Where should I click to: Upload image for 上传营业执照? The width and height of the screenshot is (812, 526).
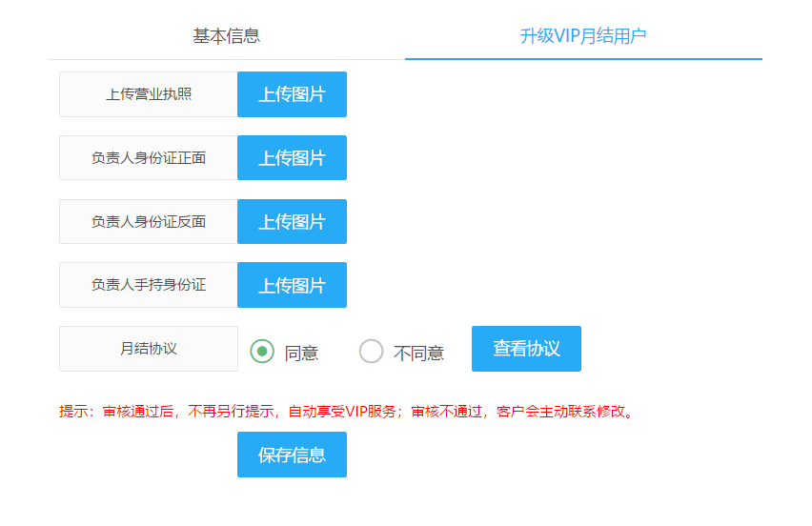(292, 94)
